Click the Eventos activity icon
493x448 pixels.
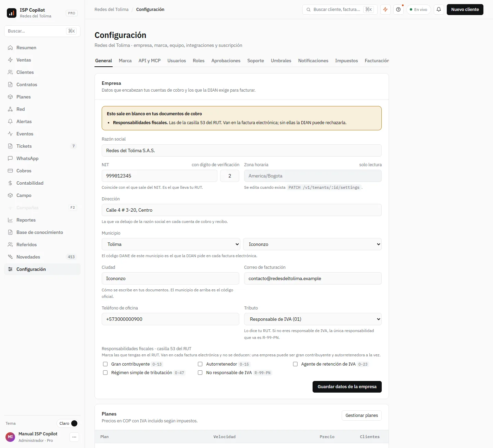pyautogui.click(x=10, y=134)
